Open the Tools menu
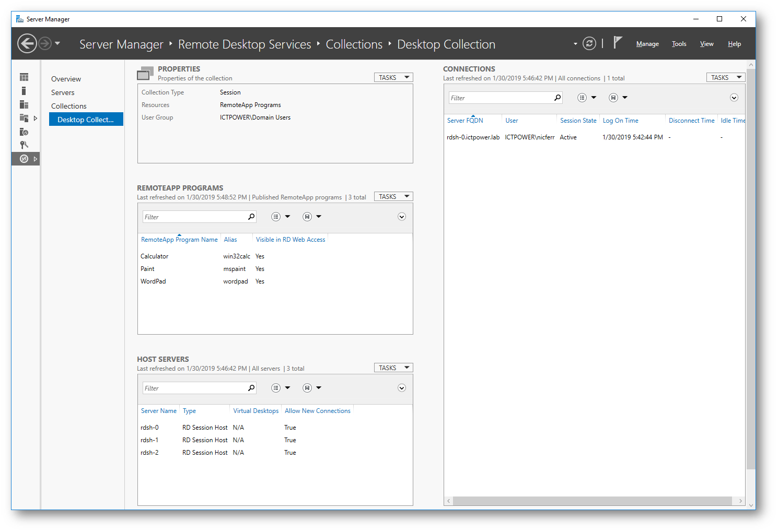The height and width of the screenshot is (532, 778). pyautogui.click(x=679, y=44)
